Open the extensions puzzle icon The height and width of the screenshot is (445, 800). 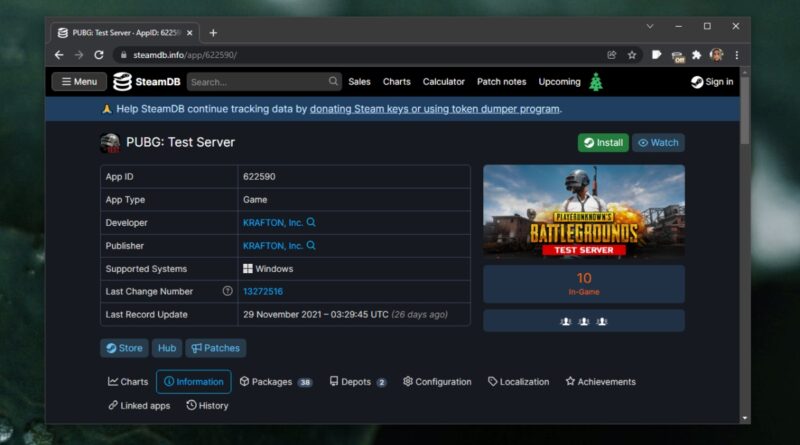696,55
